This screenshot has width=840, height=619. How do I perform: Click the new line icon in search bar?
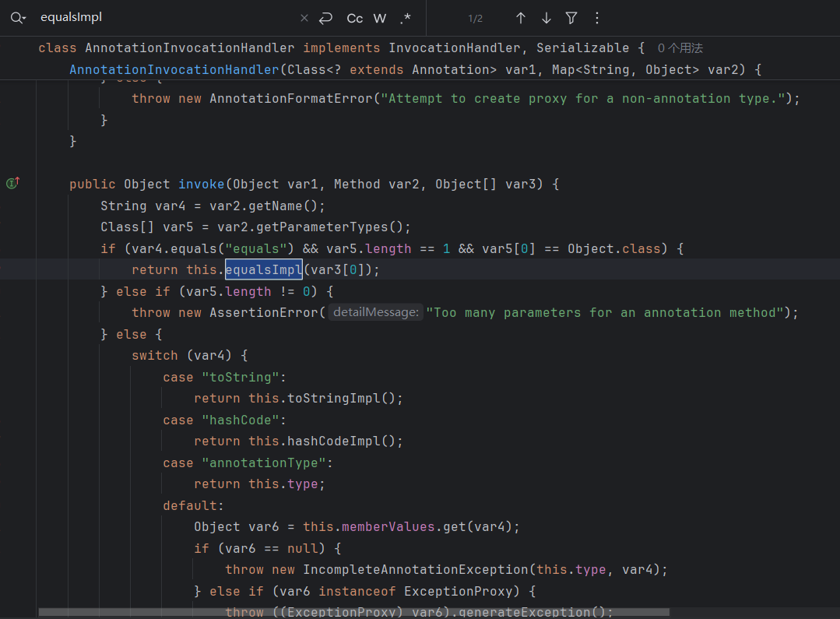pyautogui.click(x=326, y=18)
